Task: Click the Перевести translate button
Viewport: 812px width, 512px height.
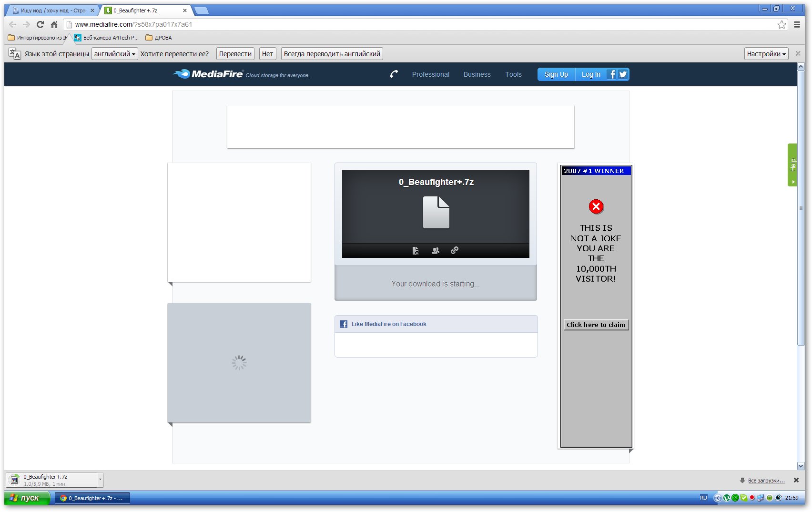Action: coord(235,54)
